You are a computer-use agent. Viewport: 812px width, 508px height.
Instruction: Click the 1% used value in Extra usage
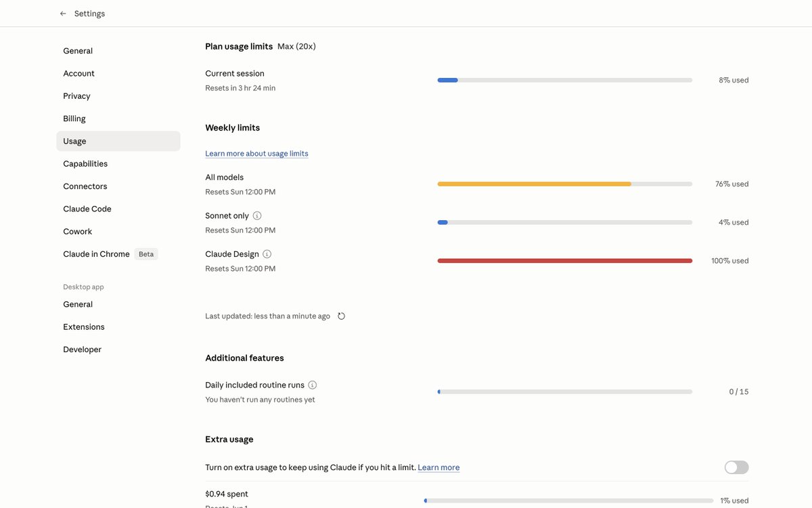(x=734, y=501)
